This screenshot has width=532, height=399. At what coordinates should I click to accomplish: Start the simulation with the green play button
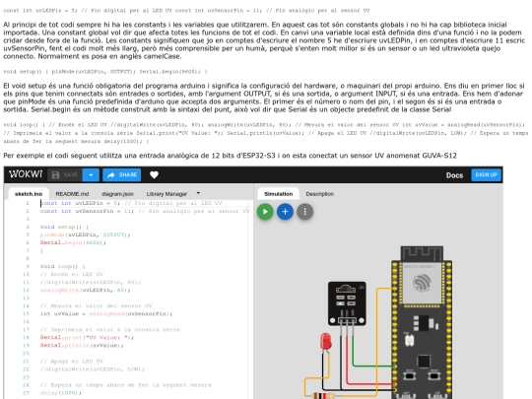click(265, 212)
